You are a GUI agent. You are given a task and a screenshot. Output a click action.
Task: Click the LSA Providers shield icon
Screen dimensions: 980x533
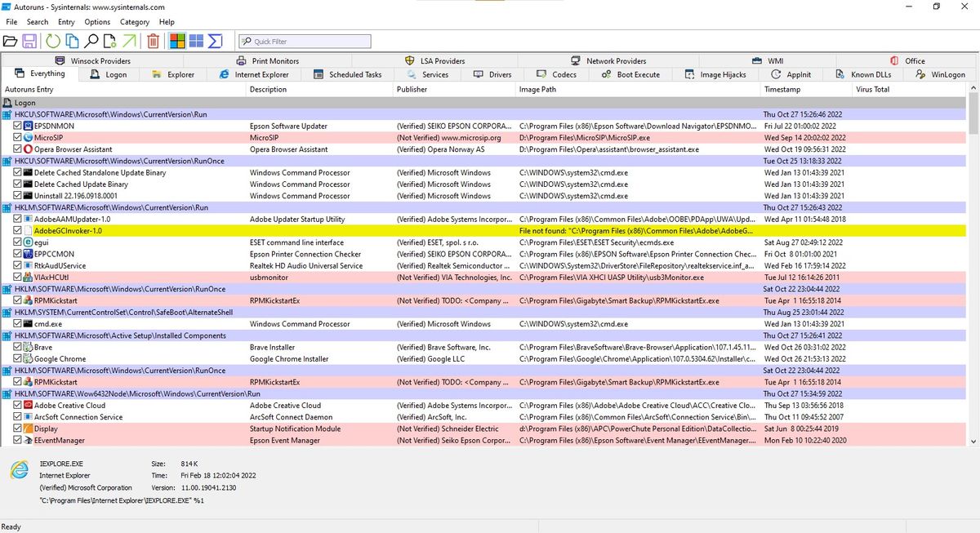point(411,60)
